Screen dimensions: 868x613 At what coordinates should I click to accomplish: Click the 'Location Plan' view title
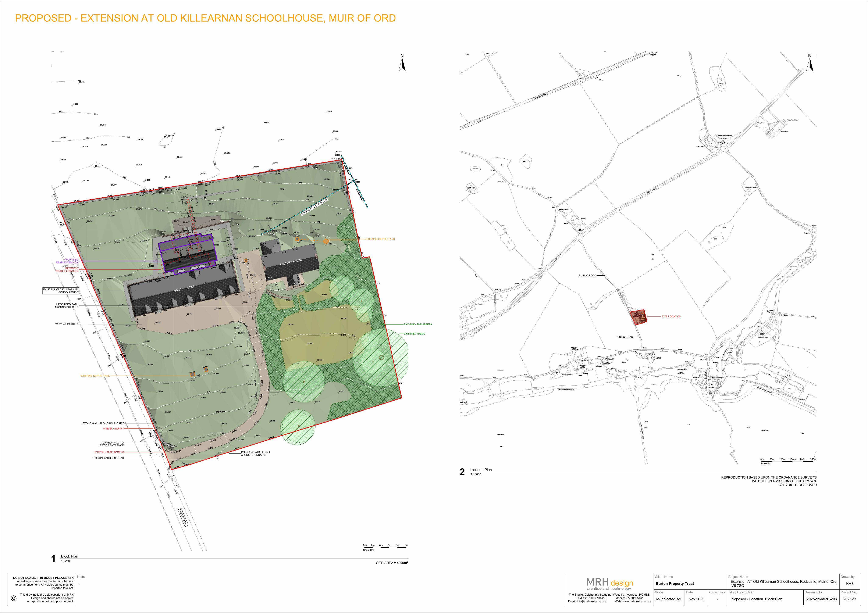point(480,470)
